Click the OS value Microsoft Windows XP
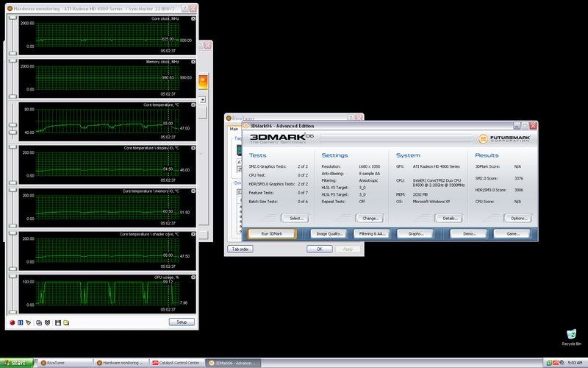588x368 pixels. 431,202
